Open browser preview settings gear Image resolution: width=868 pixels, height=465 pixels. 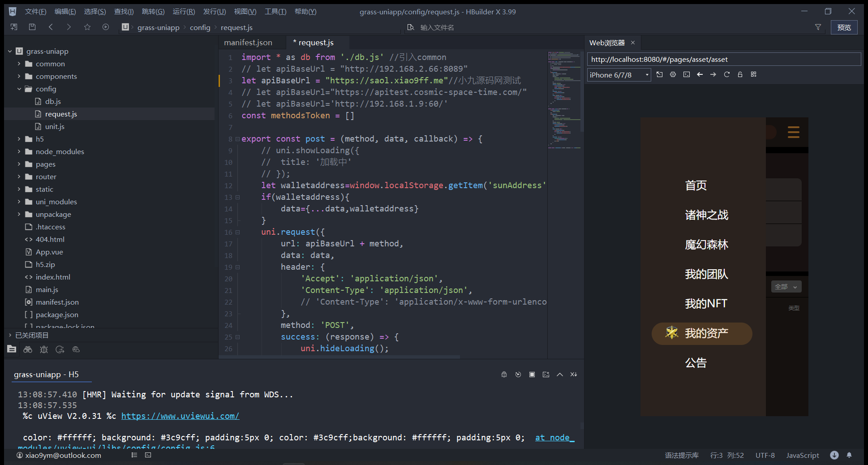tap(673, 74)
